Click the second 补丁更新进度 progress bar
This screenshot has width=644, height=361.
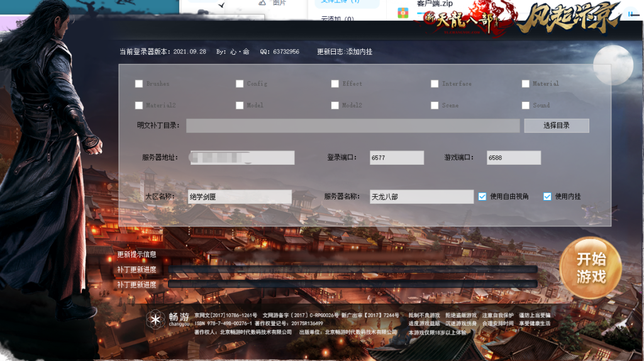pyautogui.click(x=353, y=284)
